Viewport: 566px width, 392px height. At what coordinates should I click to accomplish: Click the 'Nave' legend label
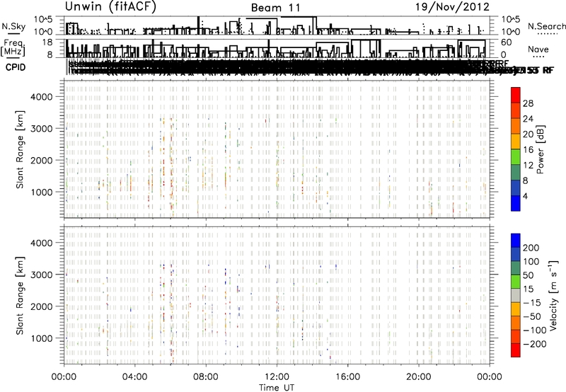click(538, 50)
